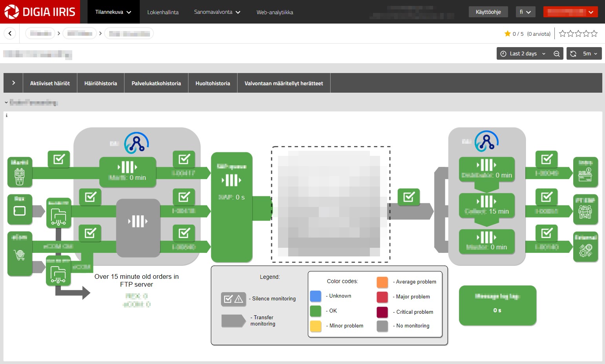
Task: Expand the Sanomavalvonta menu
Action: tap(217, 12)
